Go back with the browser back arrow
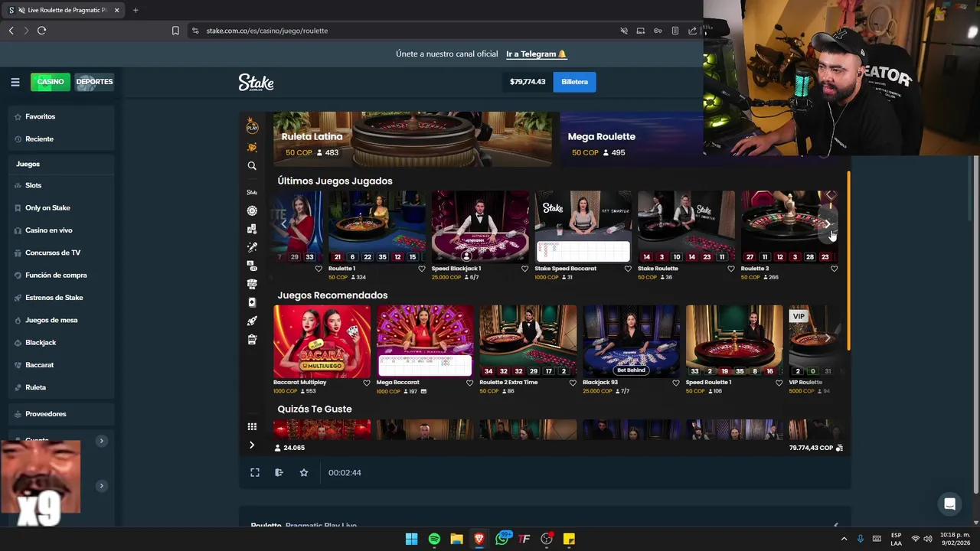 [11, 31]
